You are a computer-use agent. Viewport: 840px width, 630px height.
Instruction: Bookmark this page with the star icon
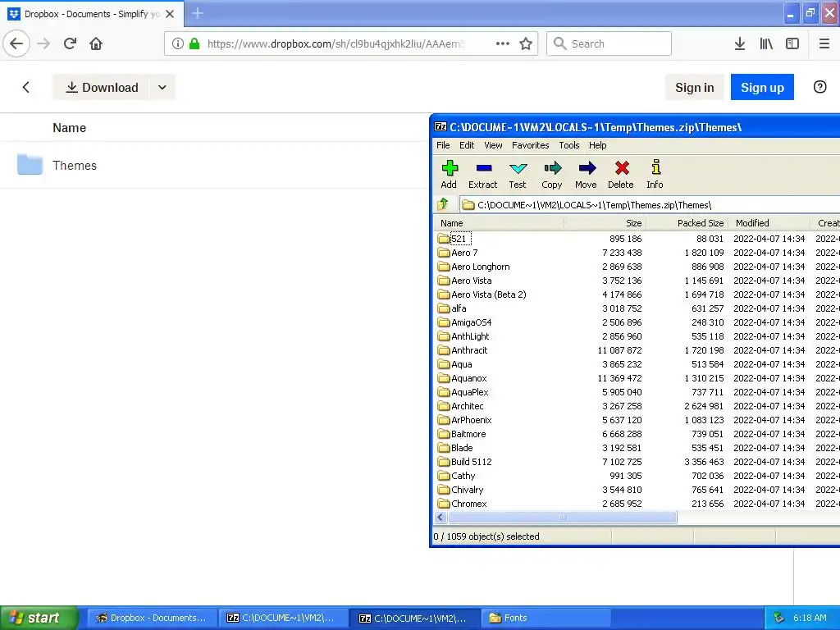(526, 43)
